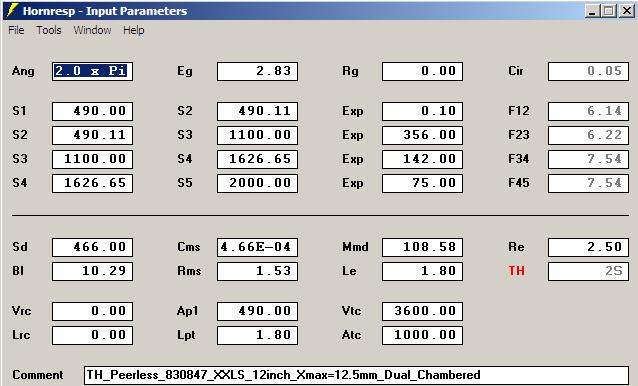This screenshot has width=638, height=386.
Task: Click the Ang label
Action: (x=23, y=72)
